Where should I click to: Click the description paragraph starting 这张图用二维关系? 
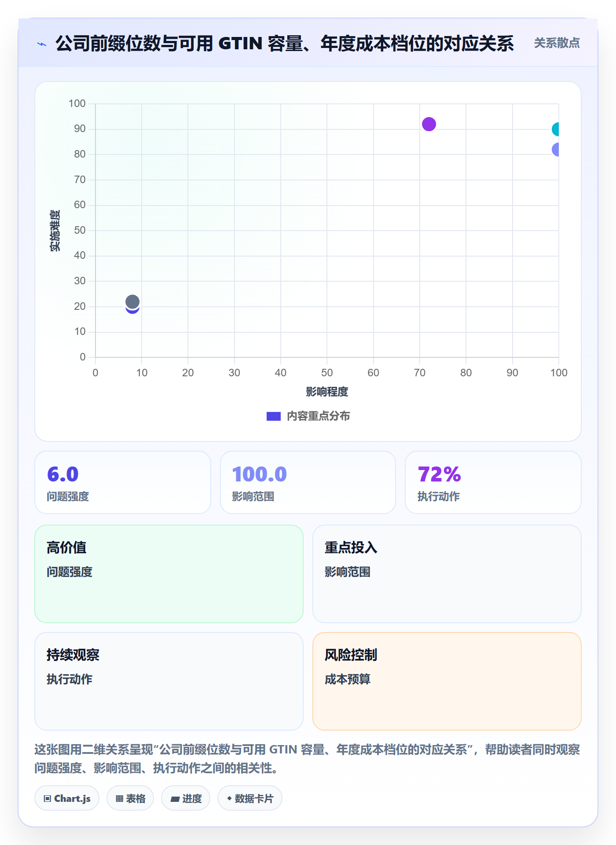click(x=307, y=759)
